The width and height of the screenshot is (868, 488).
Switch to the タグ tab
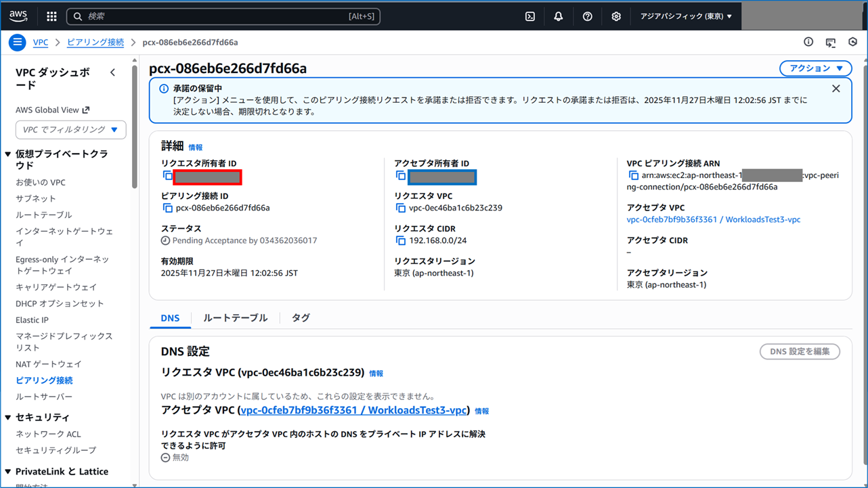[x=300, y=317]
